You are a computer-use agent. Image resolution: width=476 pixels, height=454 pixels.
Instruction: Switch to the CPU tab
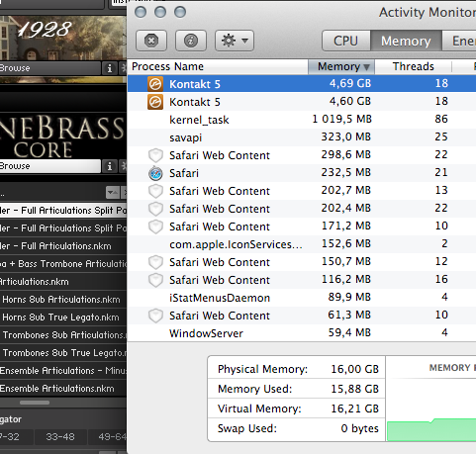345,41
